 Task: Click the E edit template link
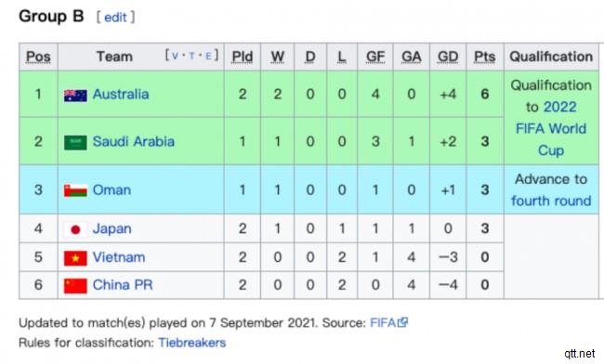[208, 56]
